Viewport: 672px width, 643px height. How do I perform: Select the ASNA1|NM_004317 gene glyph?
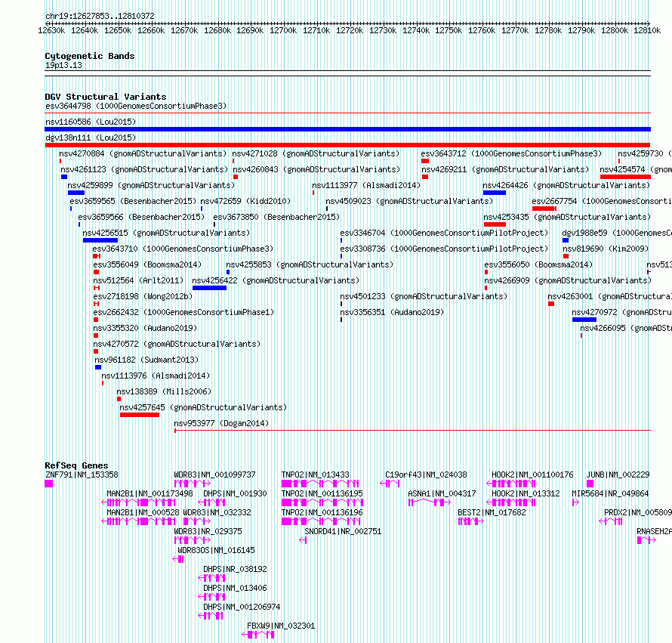click(430, 502)
